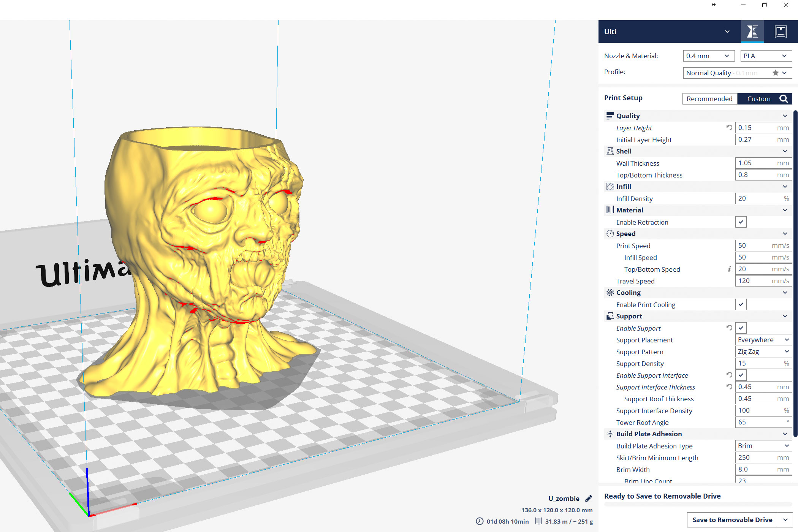Open the Support Pattern Zig Zag dropdown

pos(763,351)
